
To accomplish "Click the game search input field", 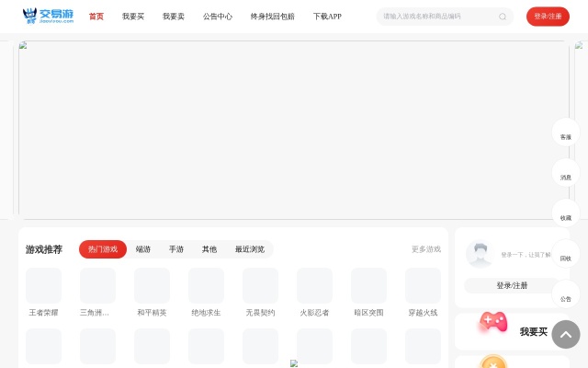I will click(436, 17).
